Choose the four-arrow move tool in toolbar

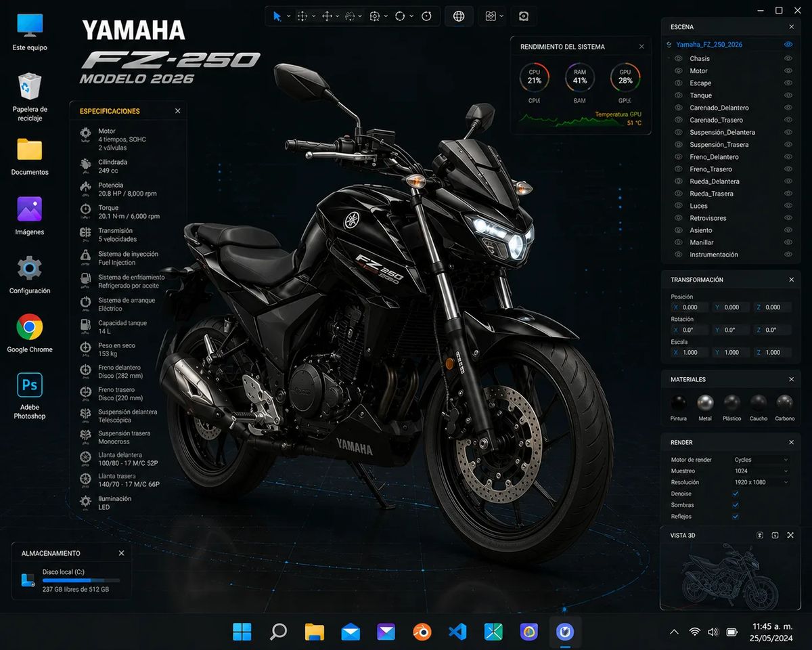[327, 16]
